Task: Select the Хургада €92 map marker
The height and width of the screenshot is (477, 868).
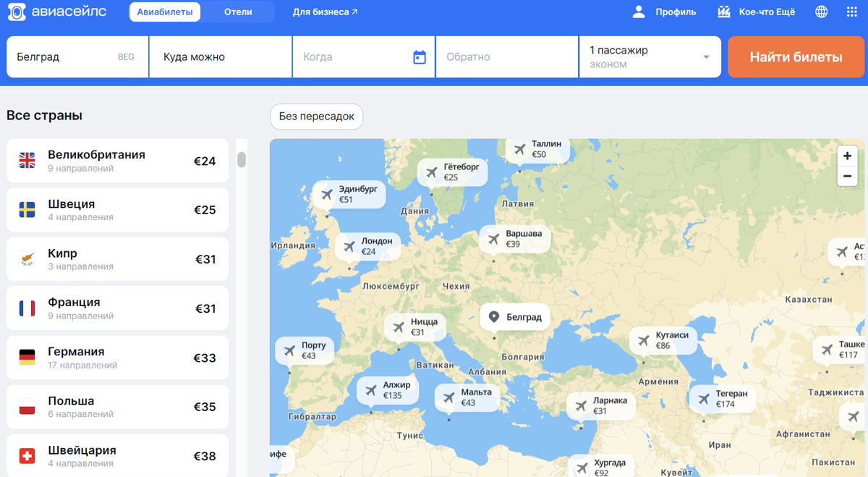Action: [x=603, y=466]
